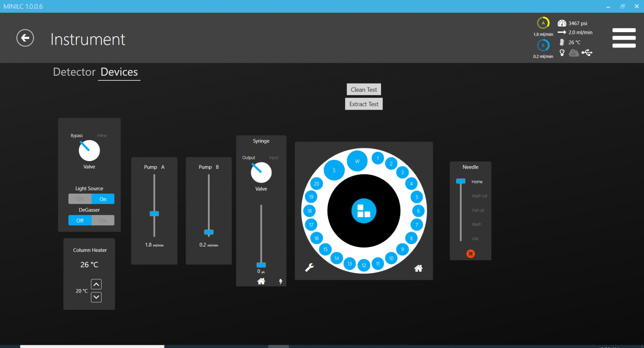
Task: Turn the Light Source off
Action: pos(80,199)
